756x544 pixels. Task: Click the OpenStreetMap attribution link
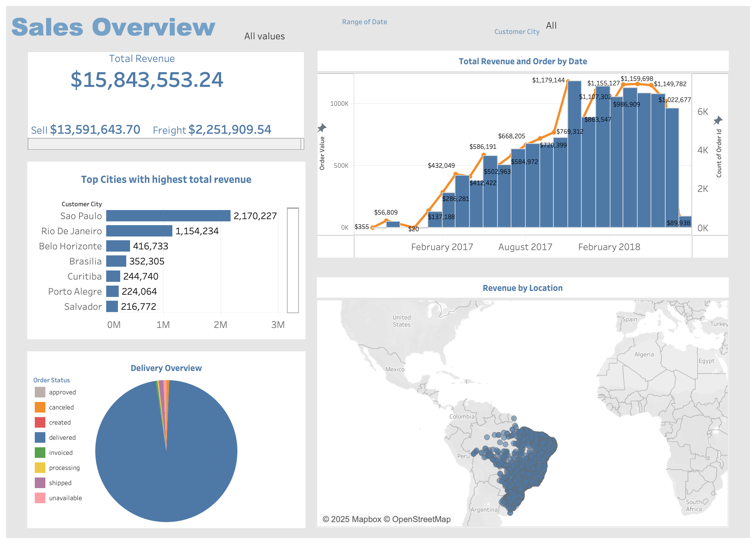click(x=417, y=519)
